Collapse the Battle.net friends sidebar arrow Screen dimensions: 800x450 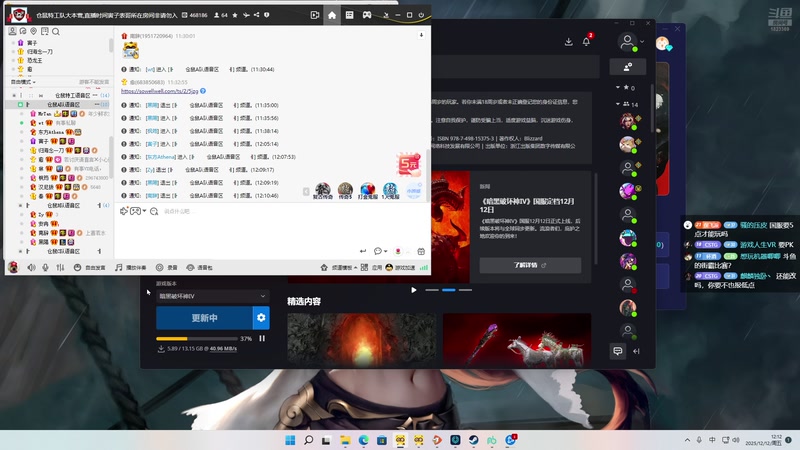coord(636,351)
